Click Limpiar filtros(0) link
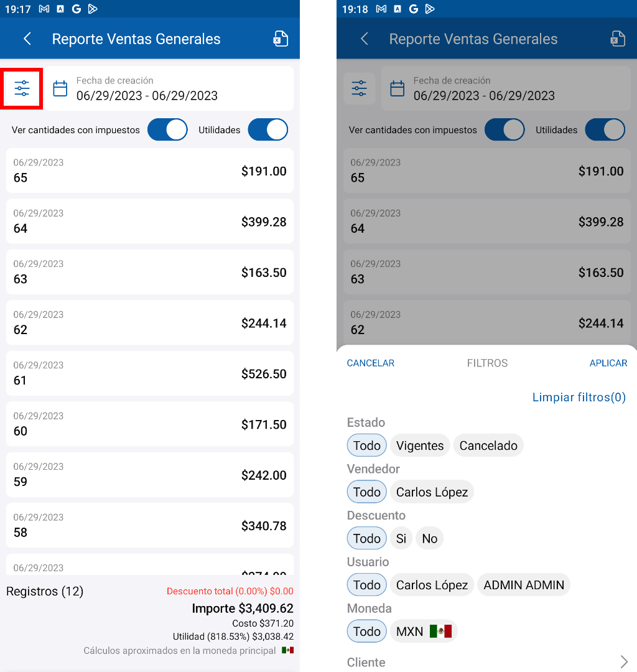The image size is (637, 672). click(579, 397)
